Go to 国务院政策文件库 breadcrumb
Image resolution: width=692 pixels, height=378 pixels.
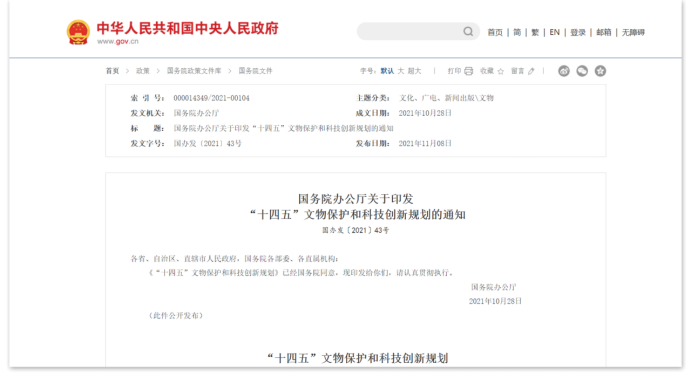click(x=194, y=71)
